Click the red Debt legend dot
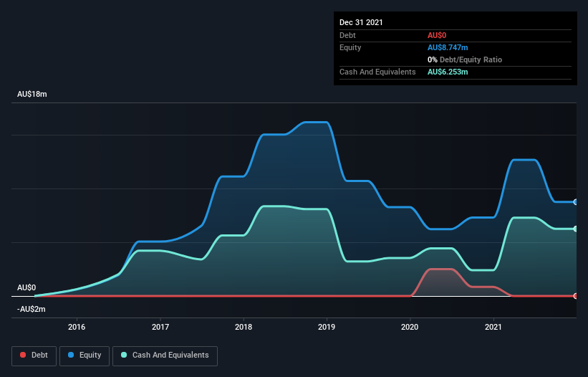 click(23, 355)
